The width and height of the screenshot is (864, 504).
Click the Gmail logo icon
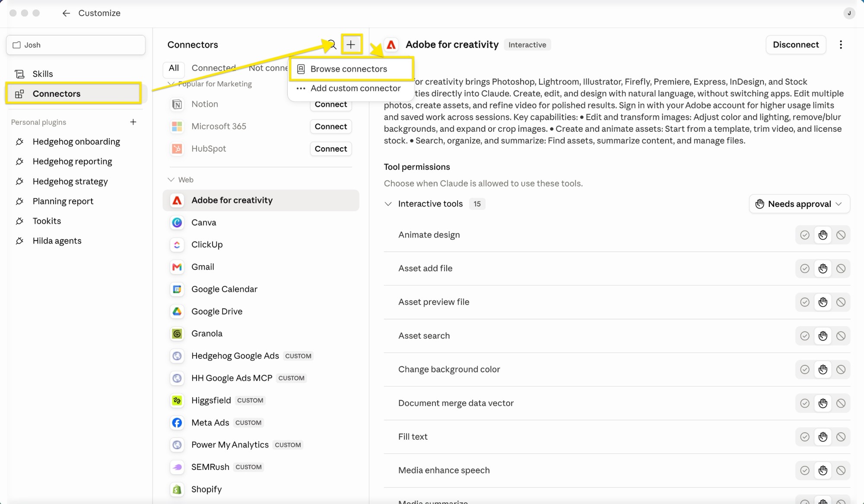177,267
